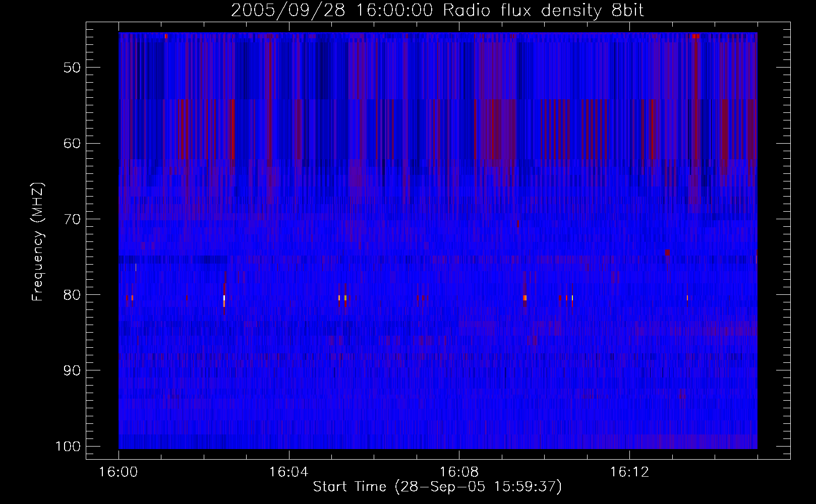
Task: Click the y-axis tick label '60'
Action: (72, 143)
